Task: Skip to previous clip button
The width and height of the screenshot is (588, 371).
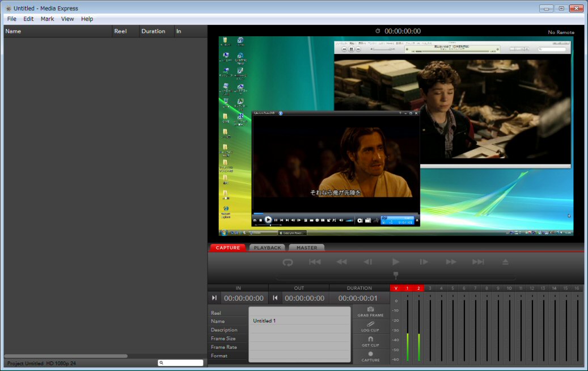Action: [x=315, y=262]
